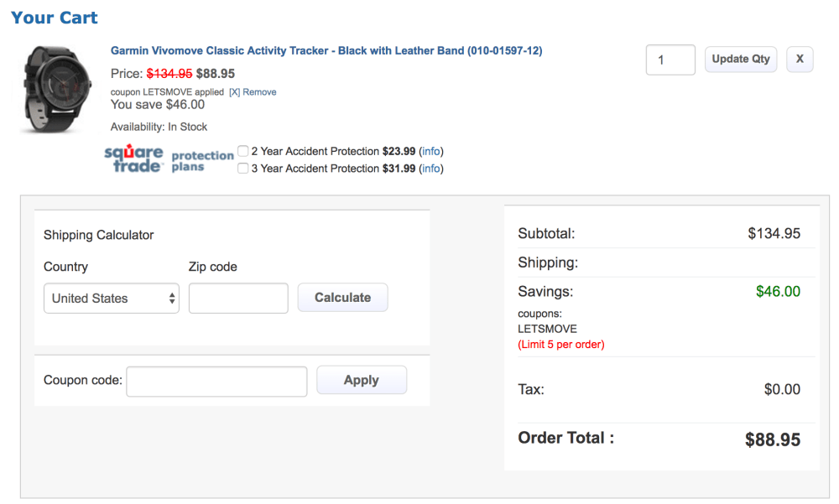The height and width of the screenshot is (504, 839).
Task: Enable 3 Year Accident Protection checkbox
Action: (x=243, y=169)
